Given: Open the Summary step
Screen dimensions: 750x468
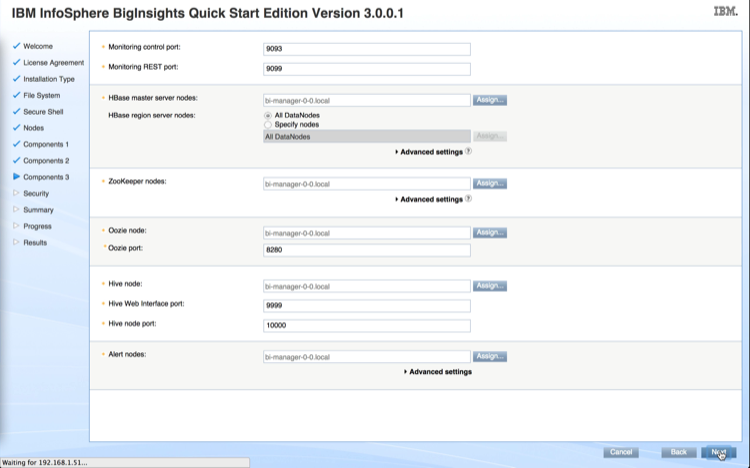Looking at the screenshot, I should point(38,210).
